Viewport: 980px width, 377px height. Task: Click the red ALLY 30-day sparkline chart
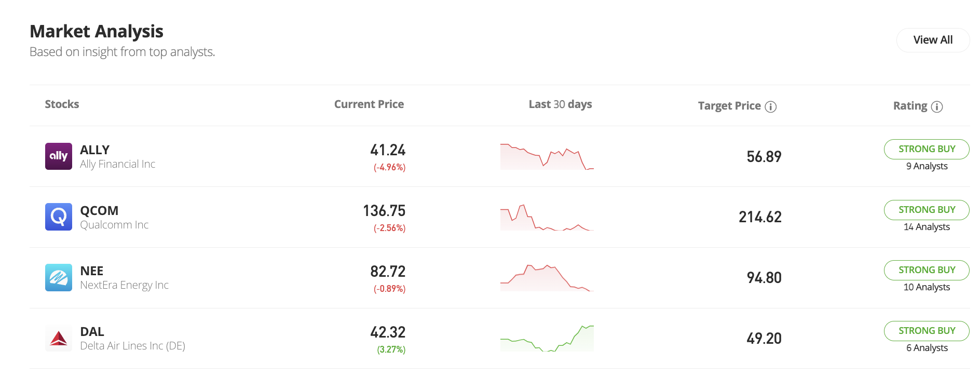pyautogui.click(x=547, y=156)
